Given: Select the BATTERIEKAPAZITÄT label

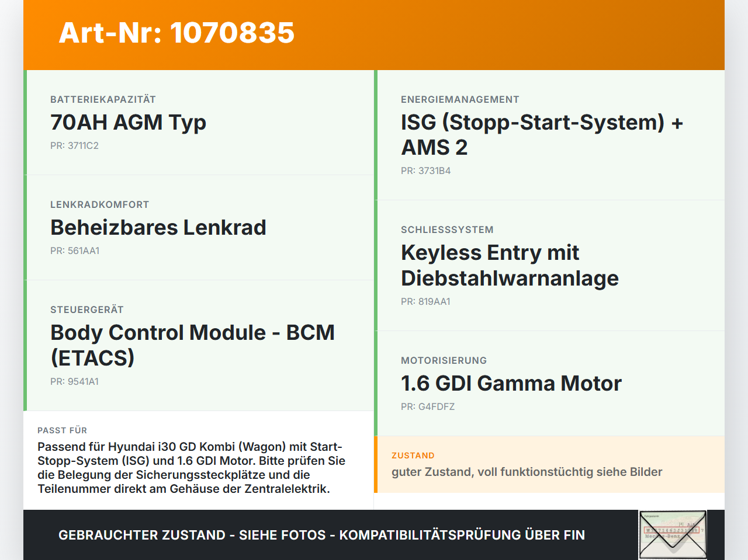Looking at the screenshot, I should pyautogui.click(x=103, y=99).
